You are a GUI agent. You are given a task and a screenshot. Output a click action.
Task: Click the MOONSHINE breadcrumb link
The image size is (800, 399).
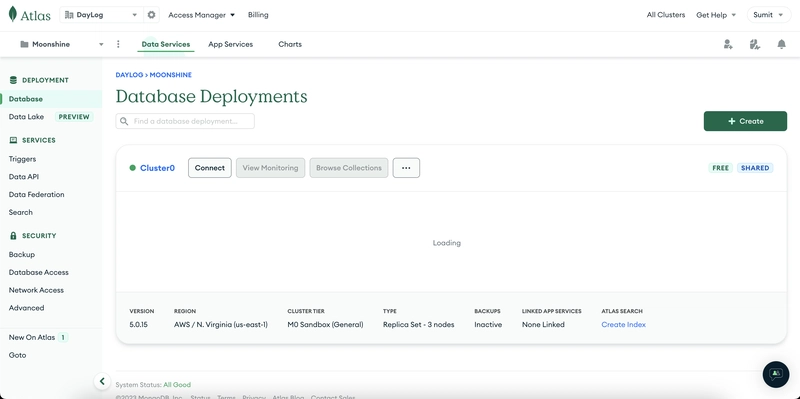pos(170,74)
